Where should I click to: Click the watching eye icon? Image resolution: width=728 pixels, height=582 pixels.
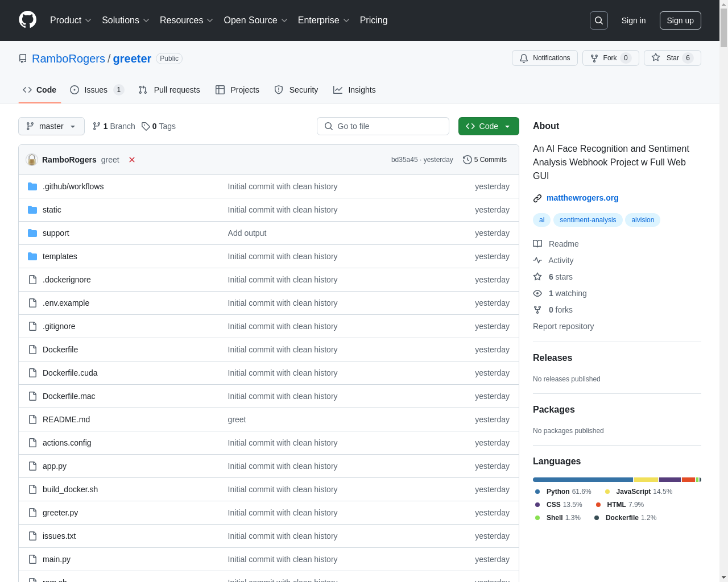click(537, 293)
